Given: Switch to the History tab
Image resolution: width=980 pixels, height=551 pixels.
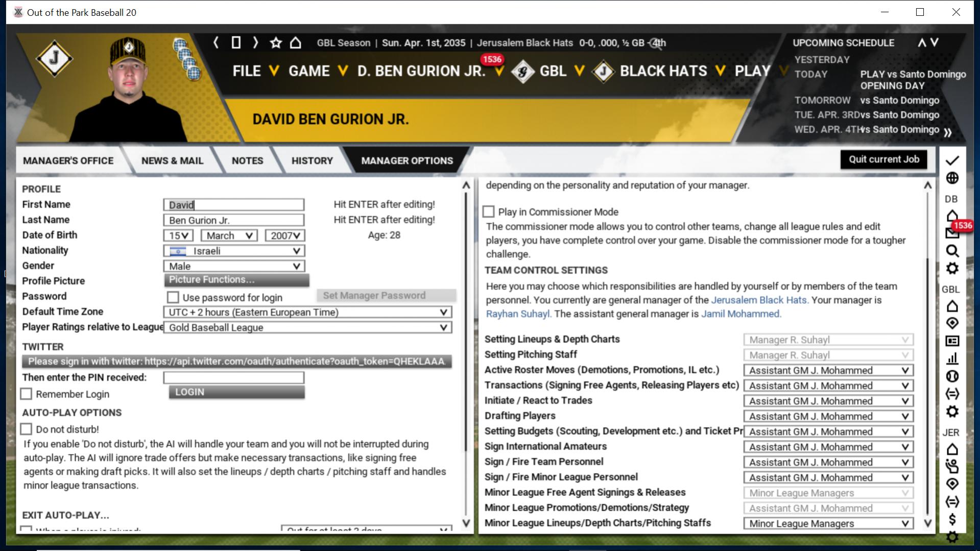Looking at the screenshot, I should (x=312, y=160).
